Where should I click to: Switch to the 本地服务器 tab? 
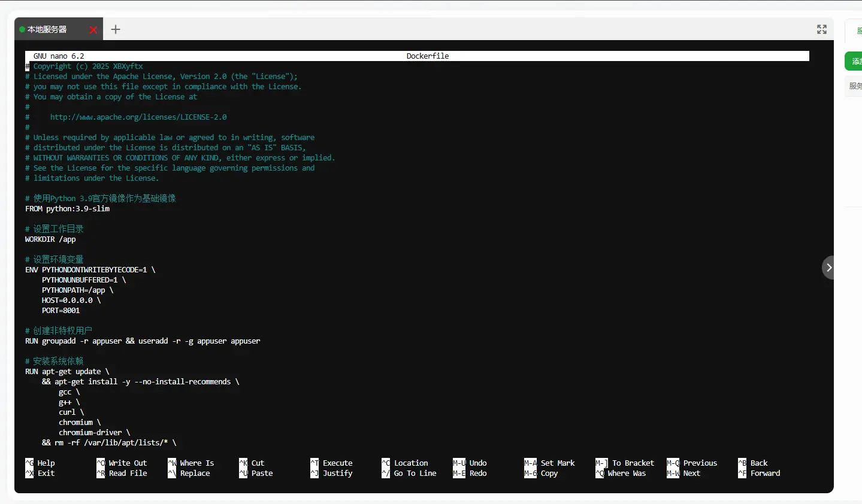[47, 29]
